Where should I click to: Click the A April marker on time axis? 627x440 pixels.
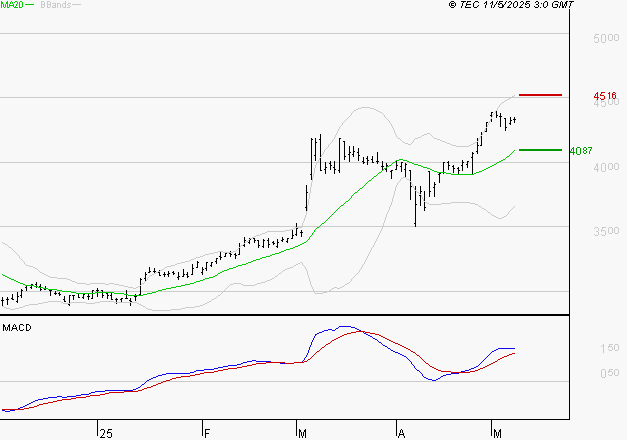coord(401,434)
